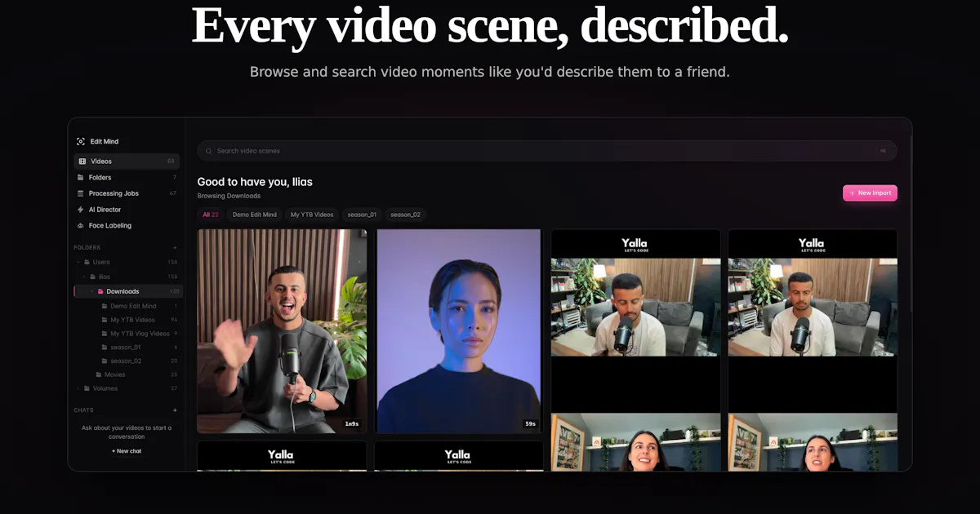980x514 pixels.
Task: Select the Movies folder icon
Action: (x=98, y=374)
